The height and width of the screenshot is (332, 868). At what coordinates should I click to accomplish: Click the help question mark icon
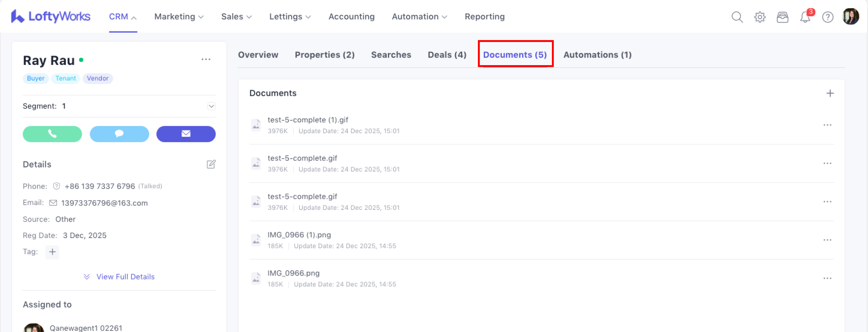(828, 17)
